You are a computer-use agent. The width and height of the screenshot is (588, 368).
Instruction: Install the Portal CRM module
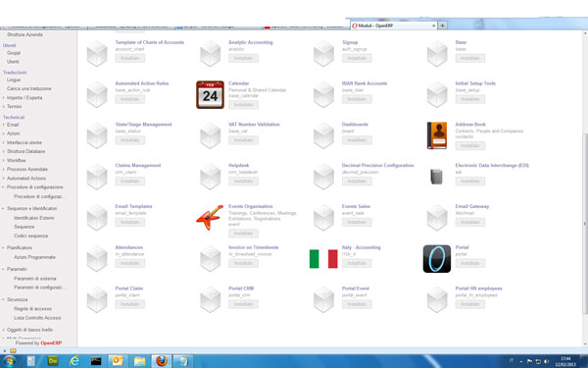[243, 304]
